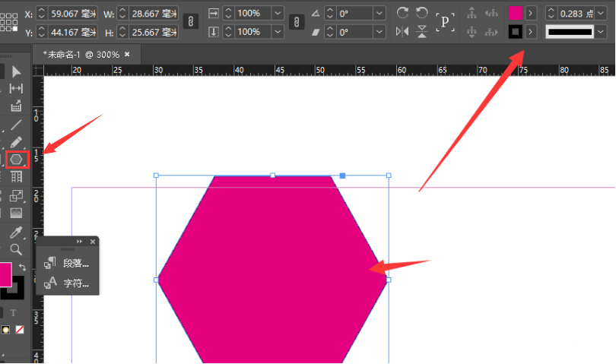Select the Pencil tool
This screenshot has height=364, width=616.
16,142
